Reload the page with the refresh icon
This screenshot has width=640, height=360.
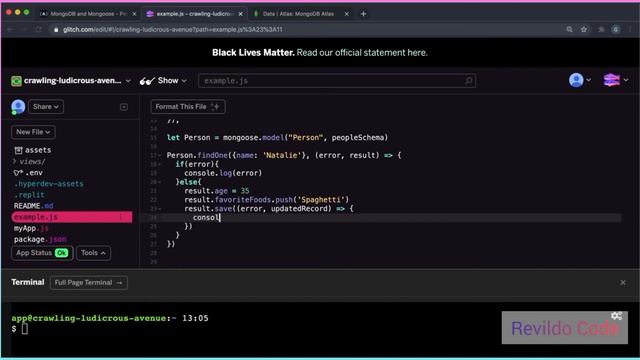tap(38, 29)
